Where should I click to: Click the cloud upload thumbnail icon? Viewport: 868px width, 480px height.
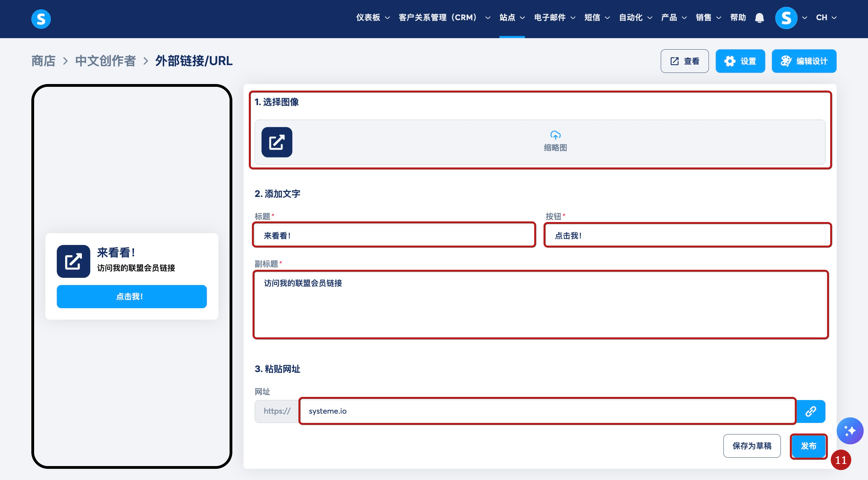pos(555,136)
